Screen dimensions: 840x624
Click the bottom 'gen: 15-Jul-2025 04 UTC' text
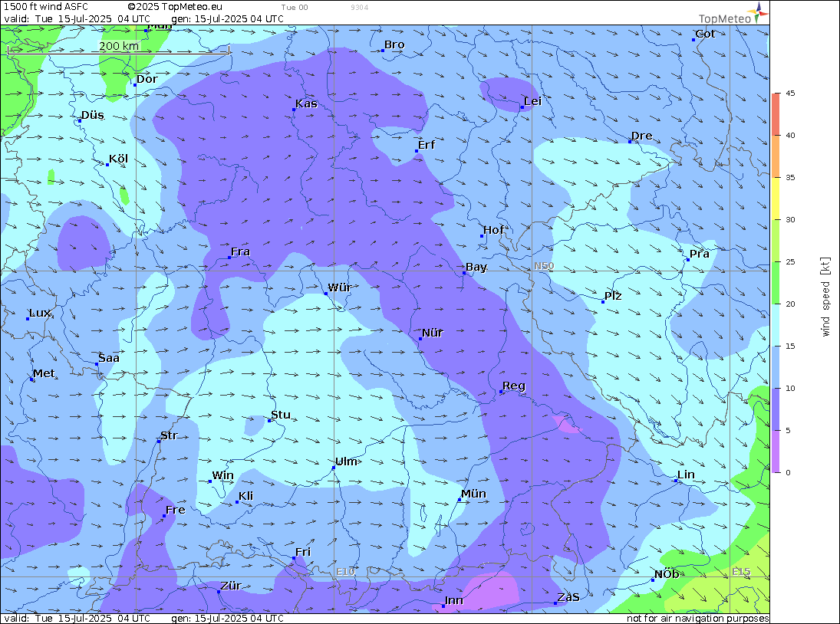(227, 618)
